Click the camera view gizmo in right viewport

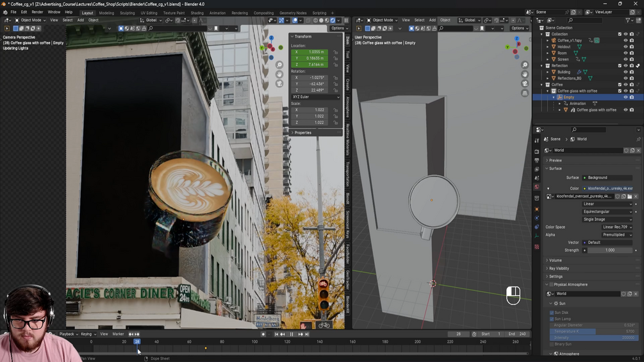[x=525, y=84]
